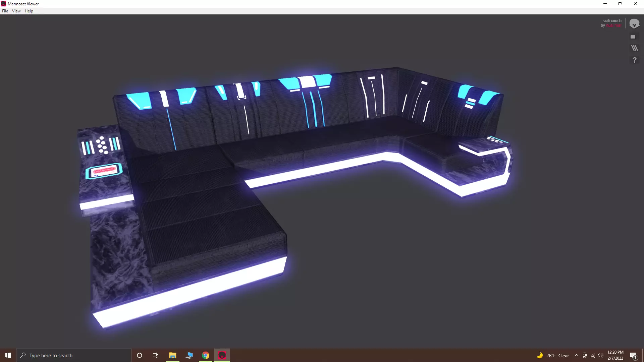The image size is (644, 362).
Task: Select Marmoset Viewer taskbar button
Action: 222,355
